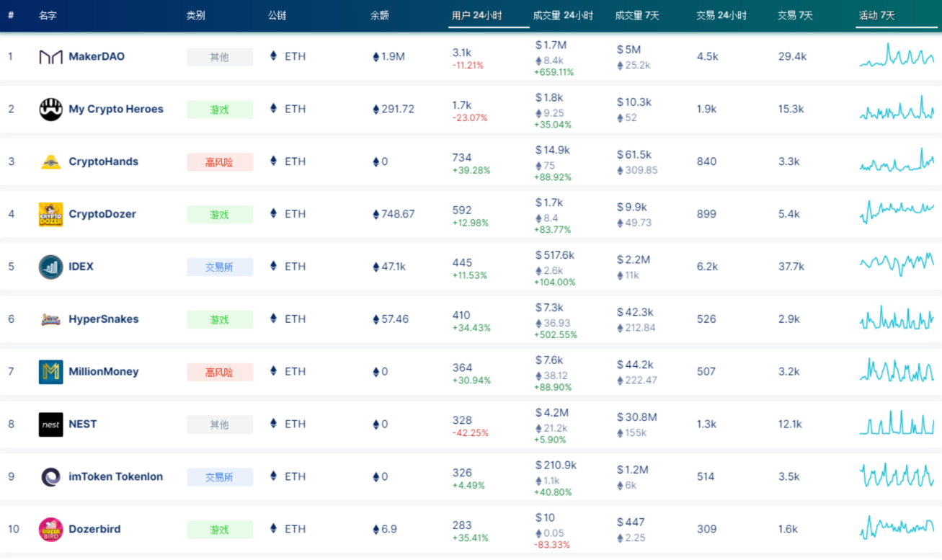Click the 游戏 tag for My Crypto Heroes
The width and height of the screenshot is (942, 560).
(x=220, y=110)
